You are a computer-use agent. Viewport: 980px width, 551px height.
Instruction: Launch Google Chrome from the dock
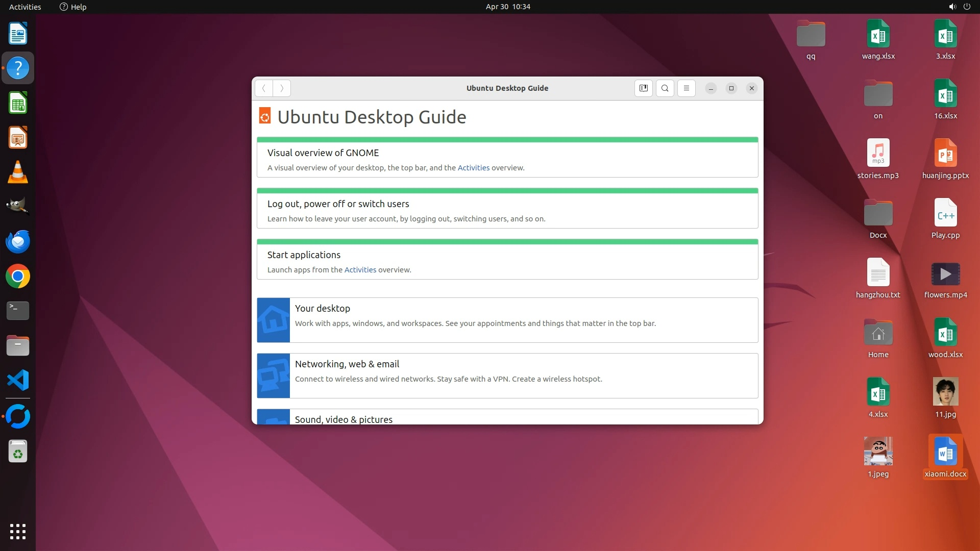tap(18, 277)
